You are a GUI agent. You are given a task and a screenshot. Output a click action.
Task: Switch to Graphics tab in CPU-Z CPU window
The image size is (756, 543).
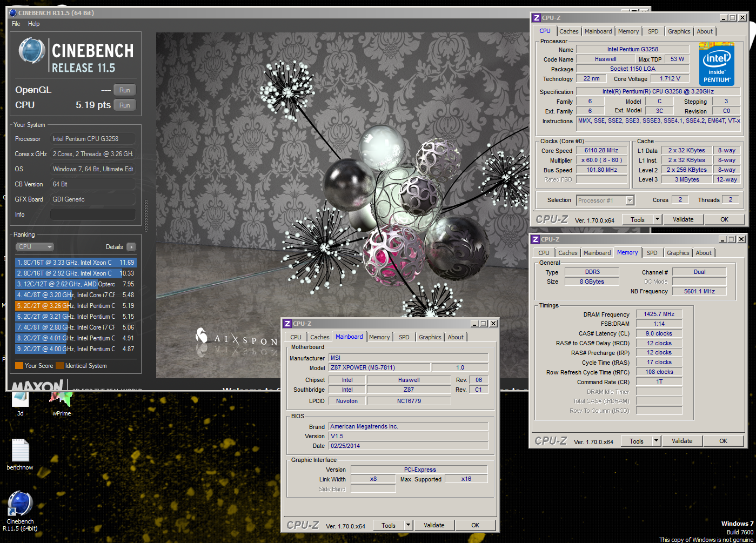point(679,31)
